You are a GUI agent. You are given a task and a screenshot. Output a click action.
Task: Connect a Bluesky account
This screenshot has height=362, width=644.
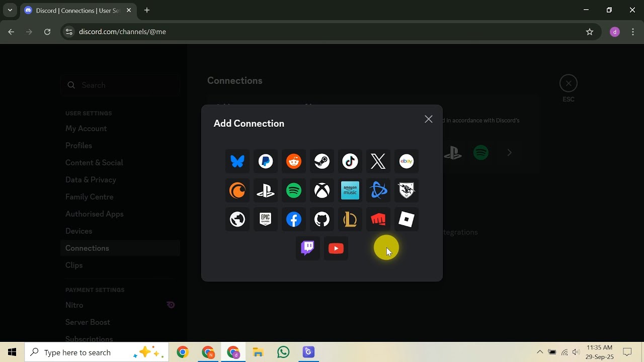(x=237, y=161)
